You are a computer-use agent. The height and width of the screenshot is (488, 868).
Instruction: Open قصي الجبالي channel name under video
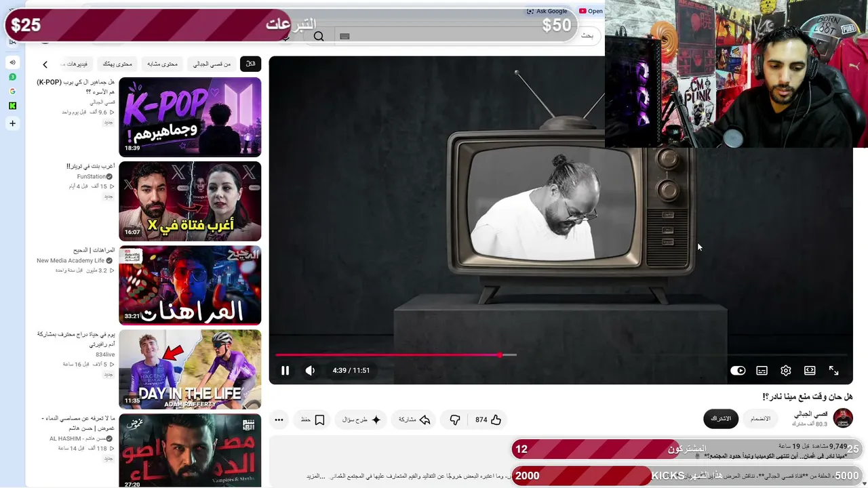click(811, 414)
